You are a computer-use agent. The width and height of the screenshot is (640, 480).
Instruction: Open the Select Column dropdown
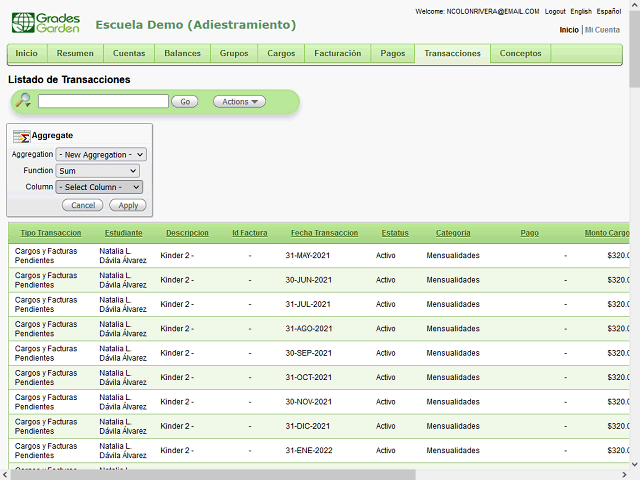[99, 187]
